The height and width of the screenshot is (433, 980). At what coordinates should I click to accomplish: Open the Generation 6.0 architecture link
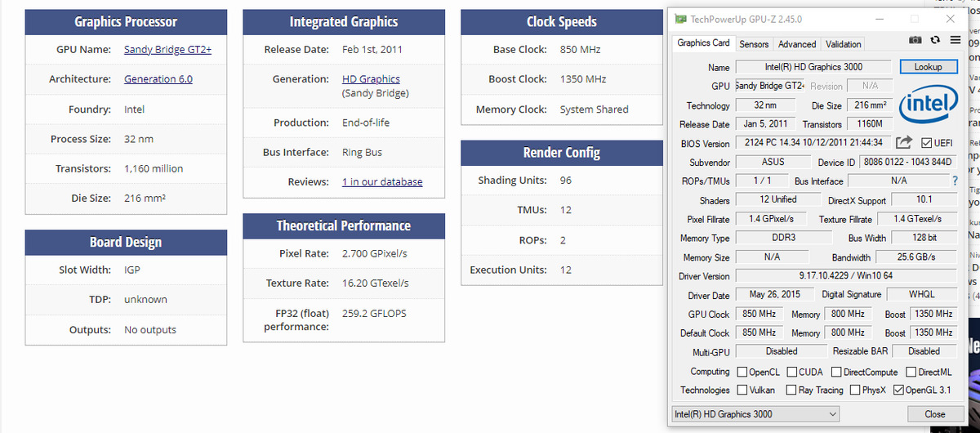coord(158,79)
